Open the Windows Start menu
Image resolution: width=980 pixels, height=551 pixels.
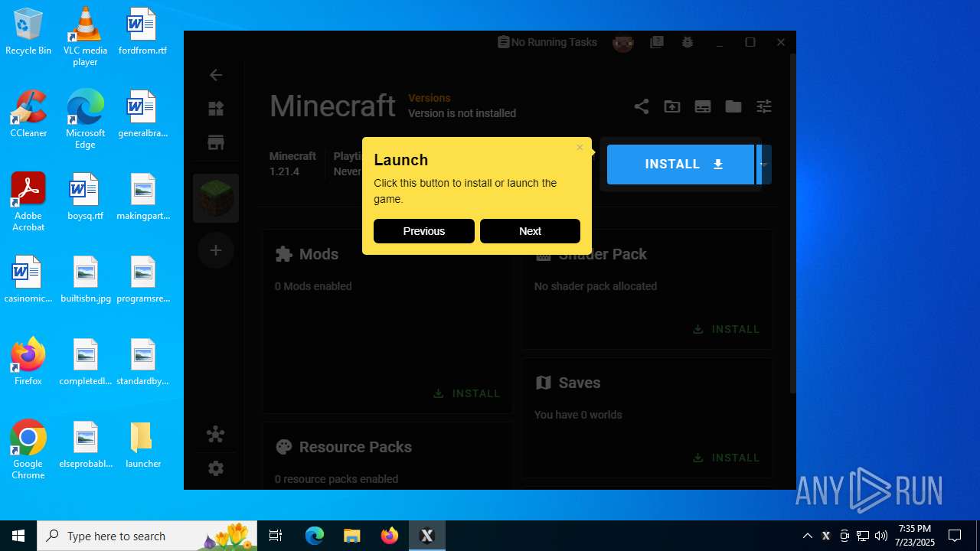pyautogui.click(x=18, y=536)
